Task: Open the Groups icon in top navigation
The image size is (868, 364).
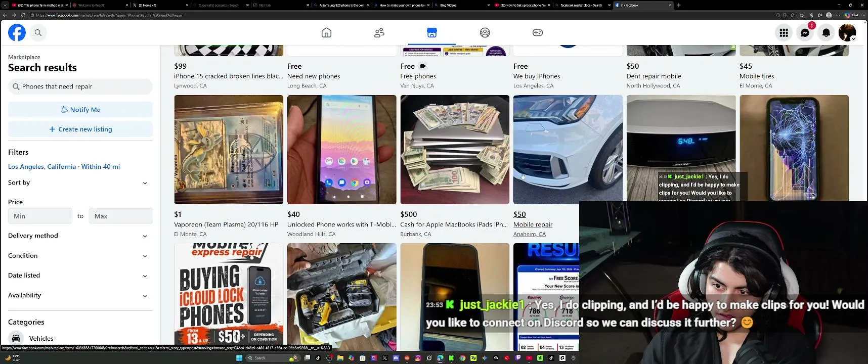Action: [485, 33]
